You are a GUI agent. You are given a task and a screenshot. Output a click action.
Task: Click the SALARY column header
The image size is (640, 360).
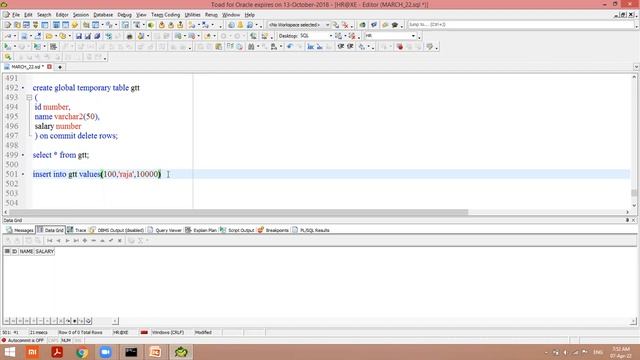(44, 251)
